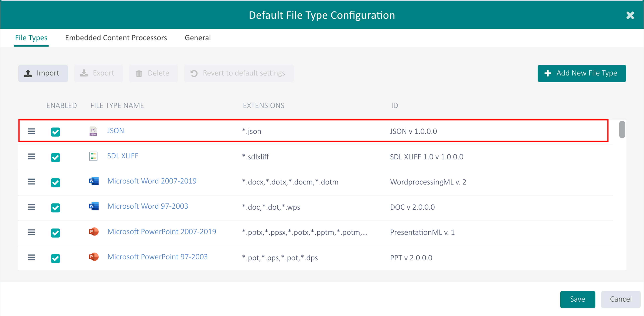Click the PowerPoint 97-2003 row drag handle
The height and width of the screenshot is (316, 644).
[32, 257]
